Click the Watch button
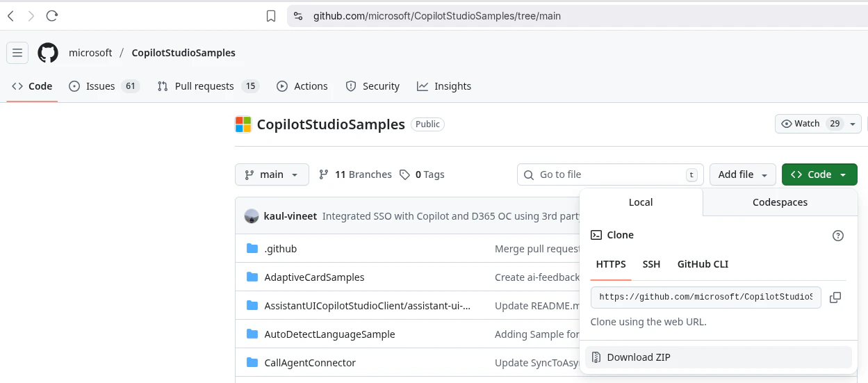The height and width of the screenshot is (383, 868). coord(810,124)
